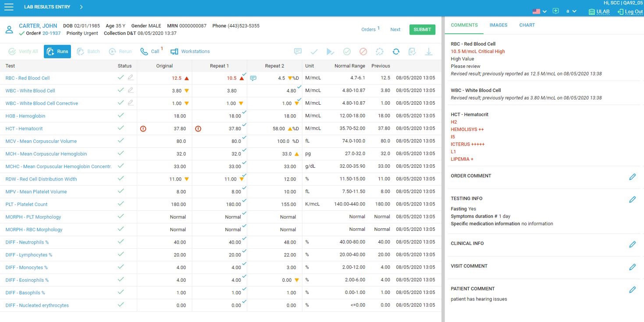Click the comment bubble toolbar icon

[298, 52]
